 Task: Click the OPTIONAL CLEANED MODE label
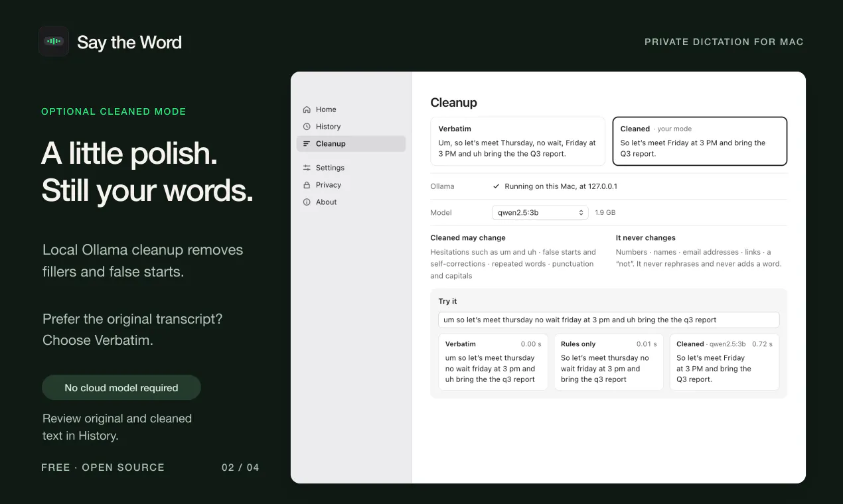pos(114,111)
